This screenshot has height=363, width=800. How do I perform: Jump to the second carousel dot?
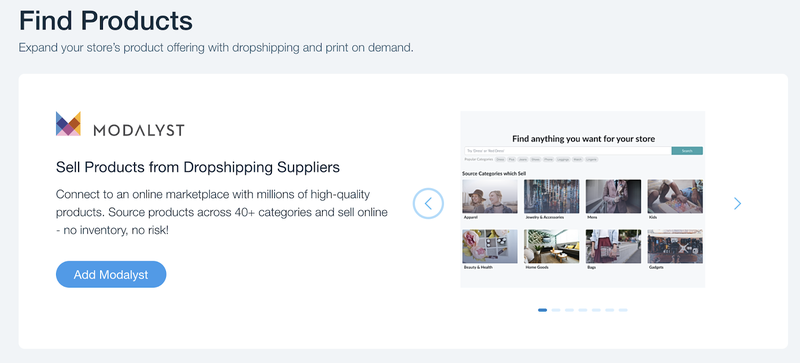pyautogui.click(x=556, y=310)
